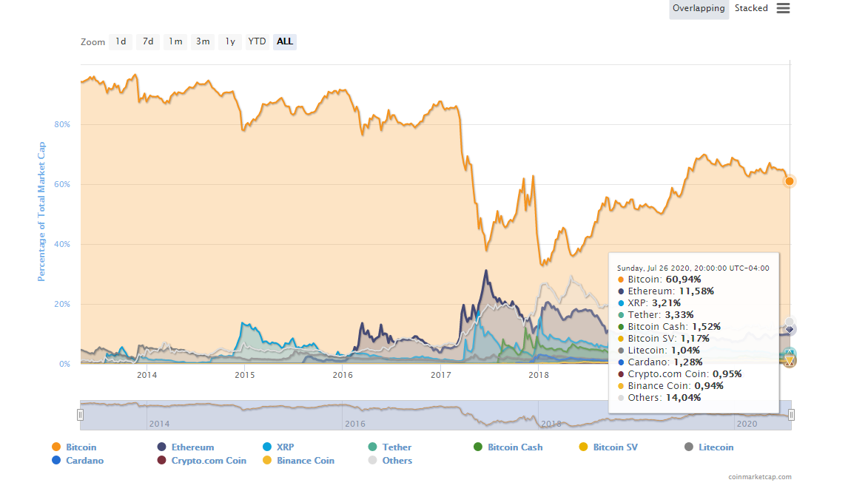Screen dimensions: 868x494
Task: Toggle Binance Coin series in legend
Action: click(x=298, y=460)
